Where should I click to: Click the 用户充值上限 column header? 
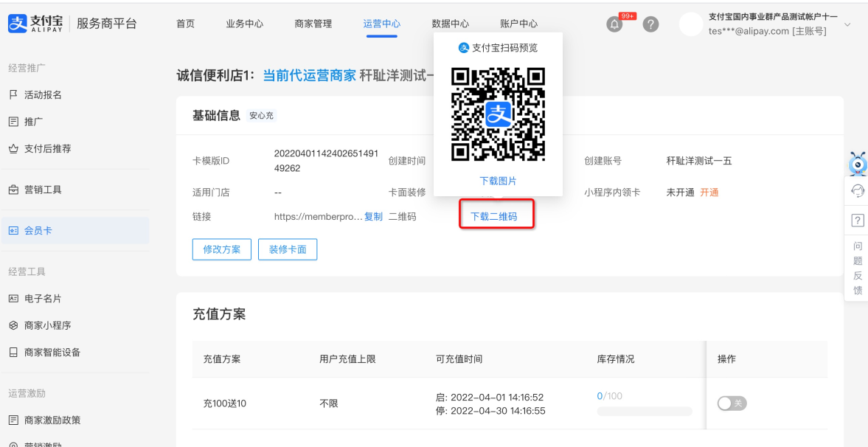point(347,359)
